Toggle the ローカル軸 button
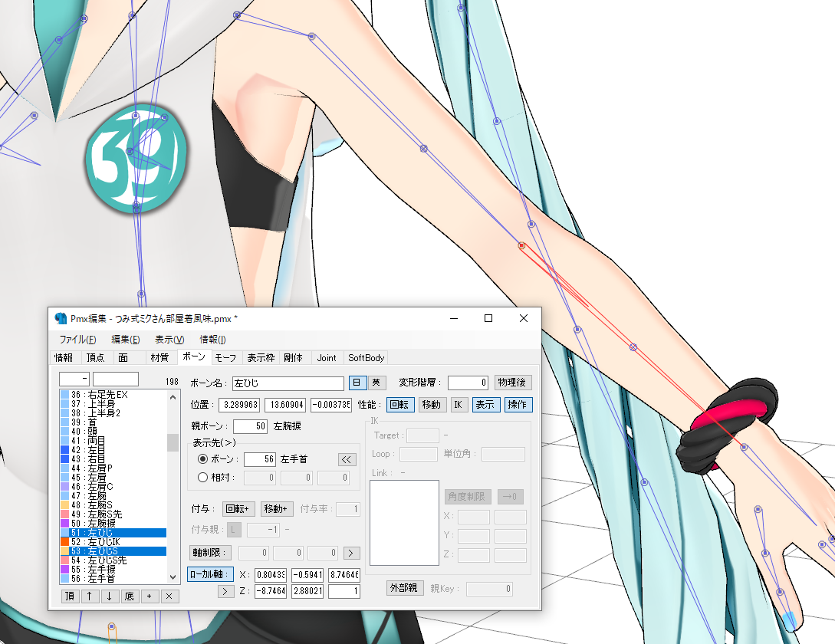This screenshot has height=644, width=835. click(209, 574)
